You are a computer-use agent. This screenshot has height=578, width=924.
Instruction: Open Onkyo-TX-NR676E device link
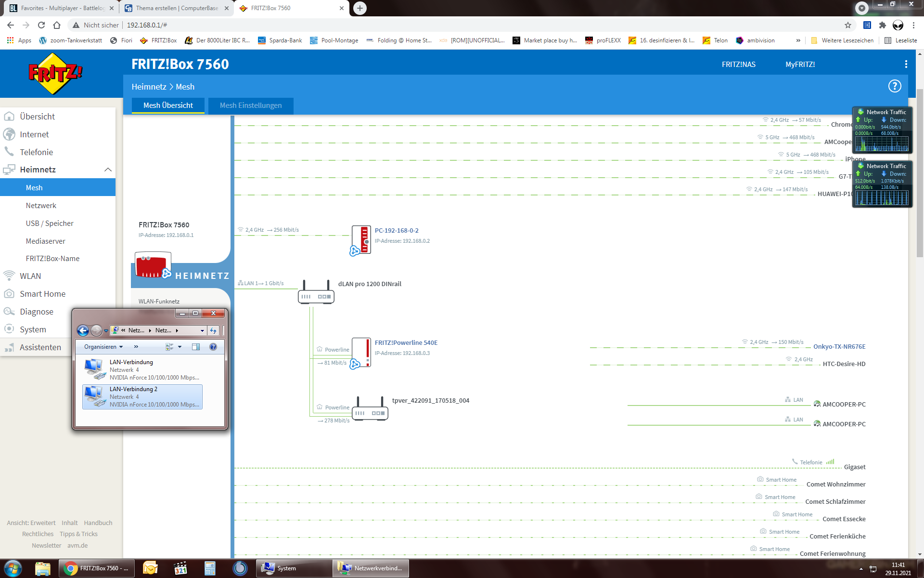point(839,347)
